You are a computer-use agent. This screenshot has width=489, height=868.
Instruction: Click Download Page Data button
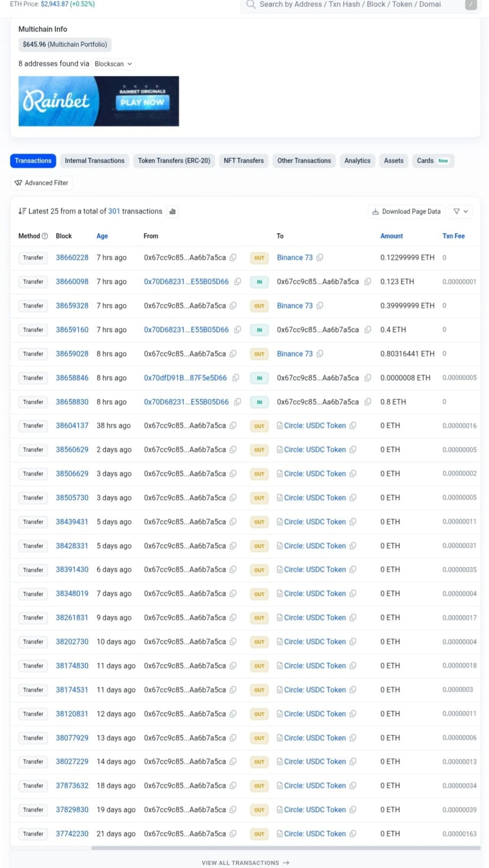point(406,211)
